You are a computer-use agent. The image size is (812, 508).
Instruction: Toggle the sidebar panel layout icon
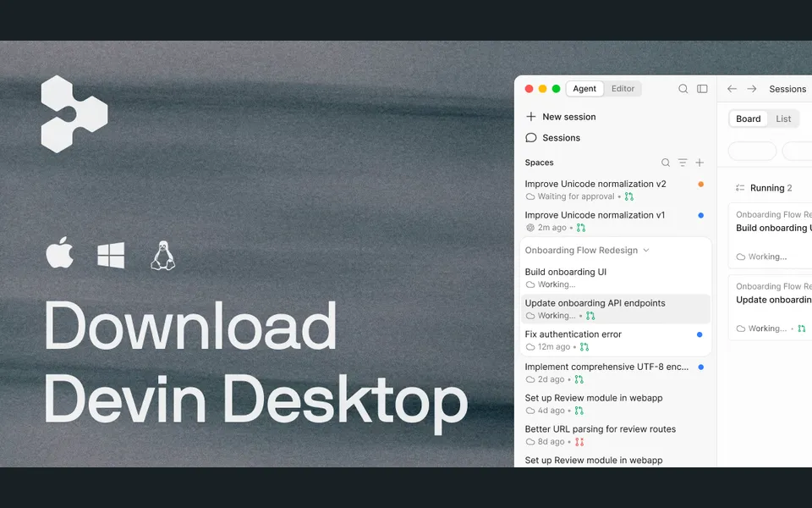tap(702, 89)
